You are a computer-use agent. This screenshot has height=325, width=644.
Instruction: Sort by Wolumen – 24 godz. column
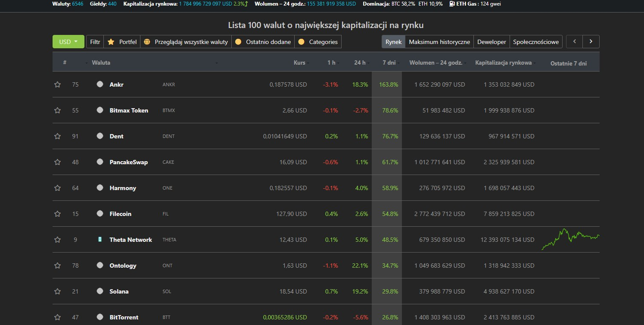pos(436,62)
